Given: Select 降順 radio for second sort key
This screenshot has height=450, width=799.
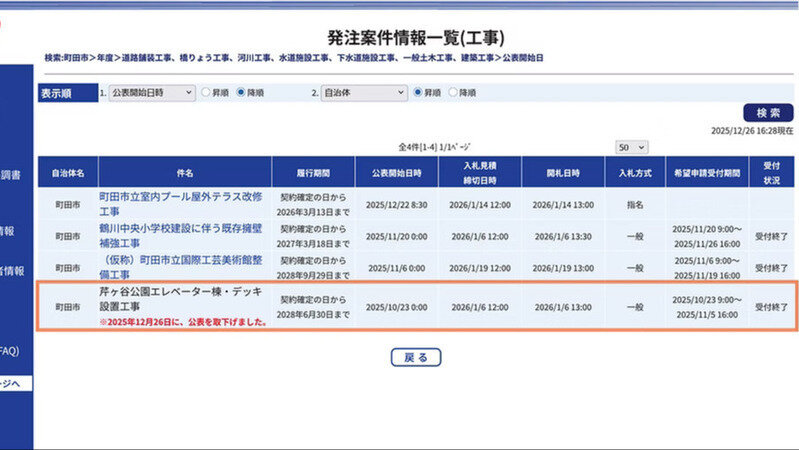Looking at the screenshot, I should click(x=453, y=92).
